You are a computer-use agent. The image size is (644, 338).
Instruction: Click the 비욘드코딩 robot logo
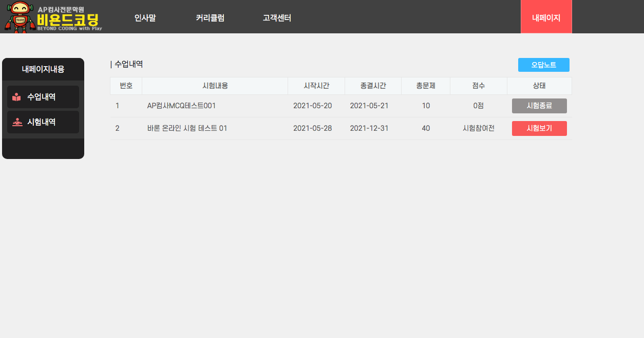point(53,17)
